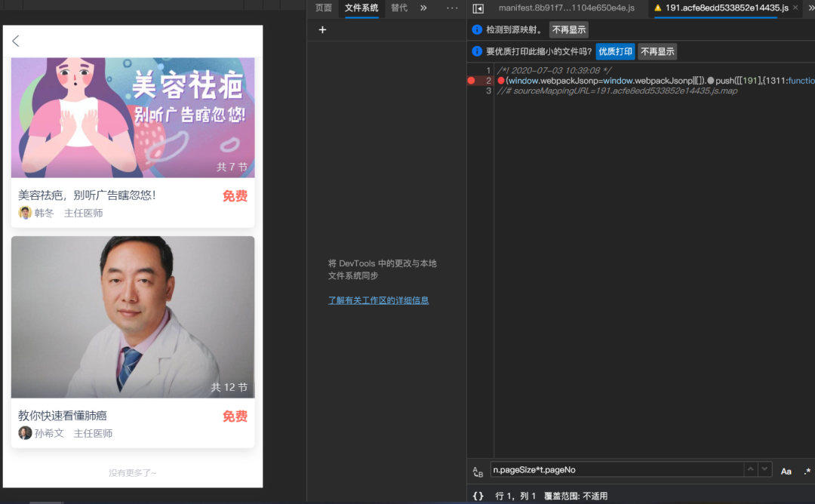Select the 191.acfe8edd533852e14435.js file tab
Screen dimensions: 815x504
pos(727,8)
